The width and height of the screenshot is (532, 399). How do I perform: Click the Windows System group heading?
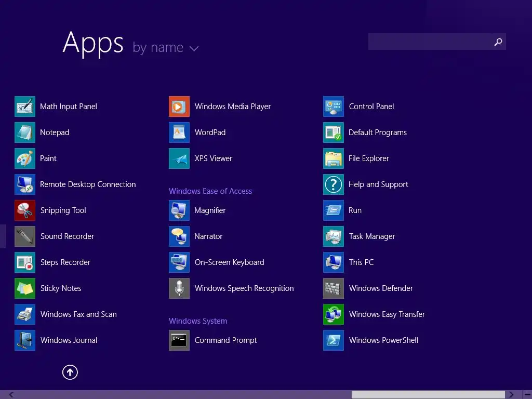point(198,321)
